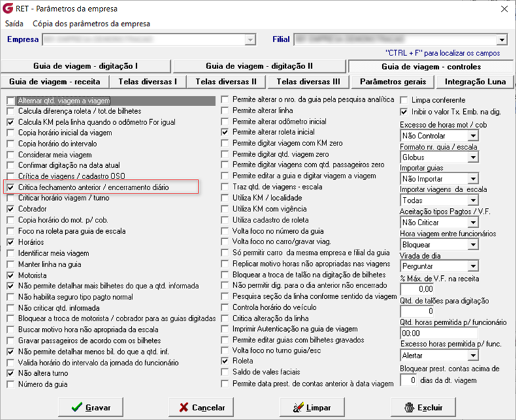Enable Manter linha na guia checkbox
Screen dimensions: 516x420
(11, 264)
